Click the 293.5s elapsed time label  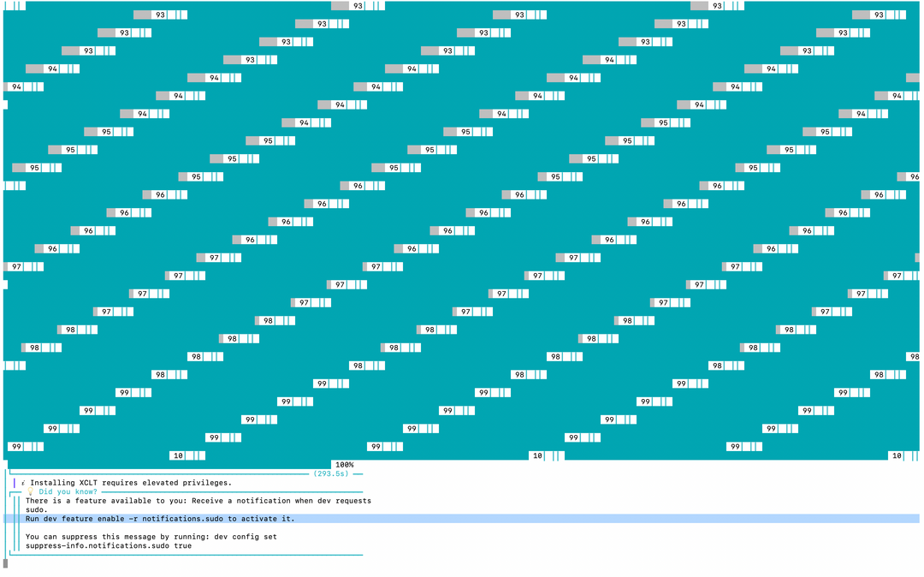331,474
